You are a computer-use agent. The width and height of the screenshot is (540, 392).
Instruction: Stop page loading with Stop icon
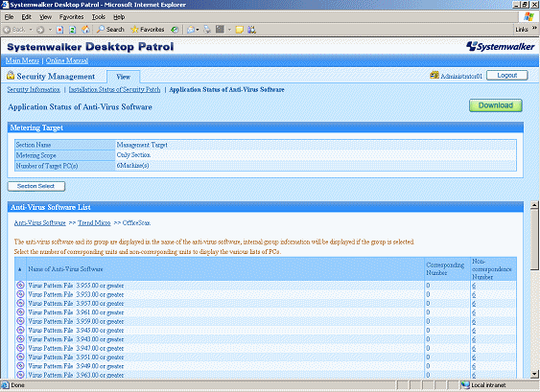(x=59, y=30)
